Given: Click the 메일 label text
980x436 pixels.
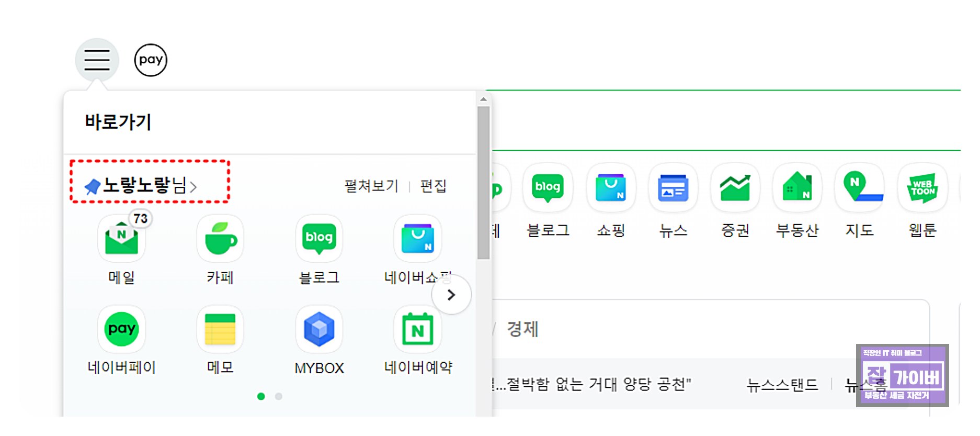Looking at the screenshot, I should click(121, 277).
